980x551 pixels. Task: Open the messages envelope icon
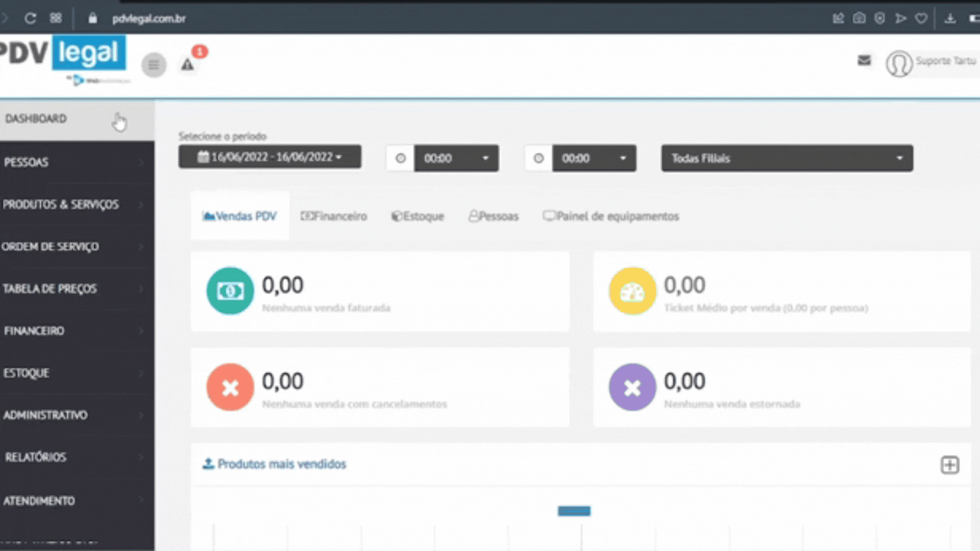(x=864, y=61)
